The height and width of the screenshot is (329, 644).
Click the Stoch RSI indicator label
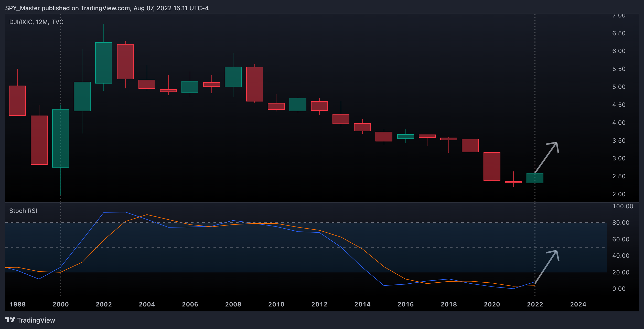(x=23, y=211)
